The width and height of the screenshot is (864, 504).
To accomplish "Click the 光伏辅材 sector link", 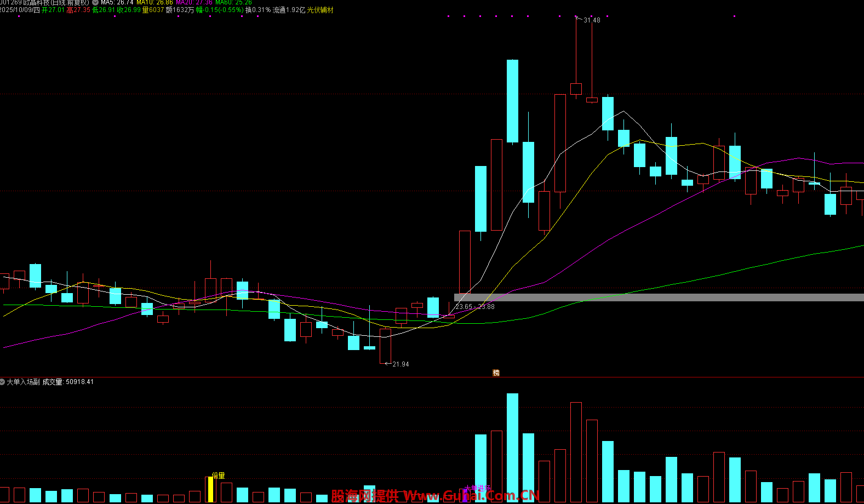I will 320,10.
